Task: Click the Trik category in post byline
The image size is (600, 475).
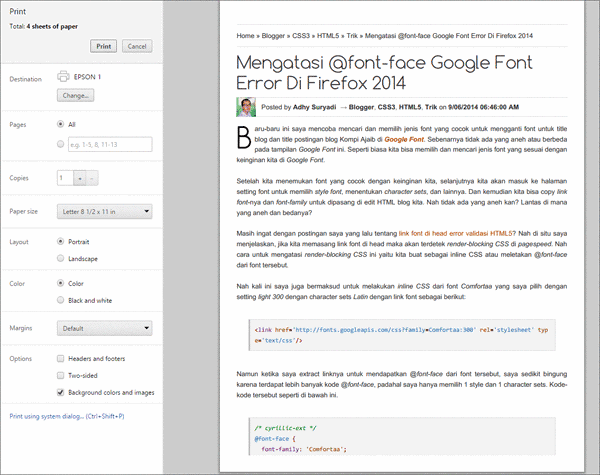Action: point(431,107)
